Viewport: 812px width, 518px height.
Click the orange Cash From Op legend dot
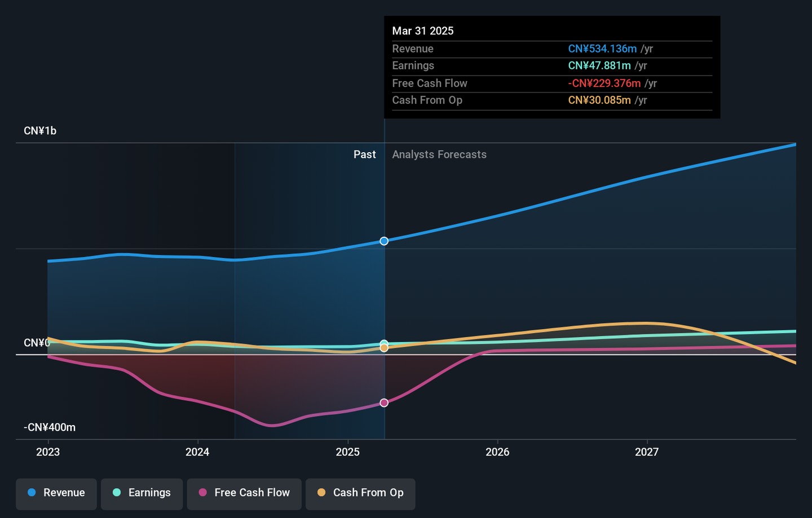321,493
